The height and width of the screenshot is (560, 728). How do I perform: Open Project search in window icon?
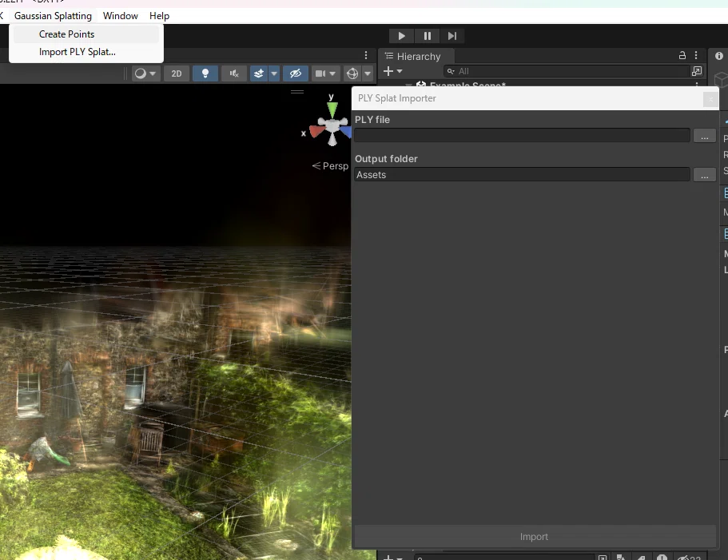(603, 557)
